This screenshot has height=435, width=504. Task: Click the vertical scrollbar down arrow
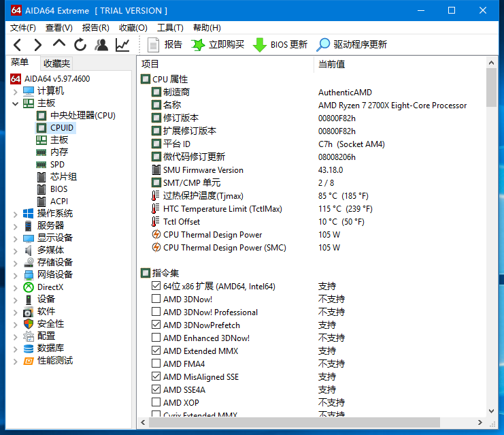tap(491, 411)
